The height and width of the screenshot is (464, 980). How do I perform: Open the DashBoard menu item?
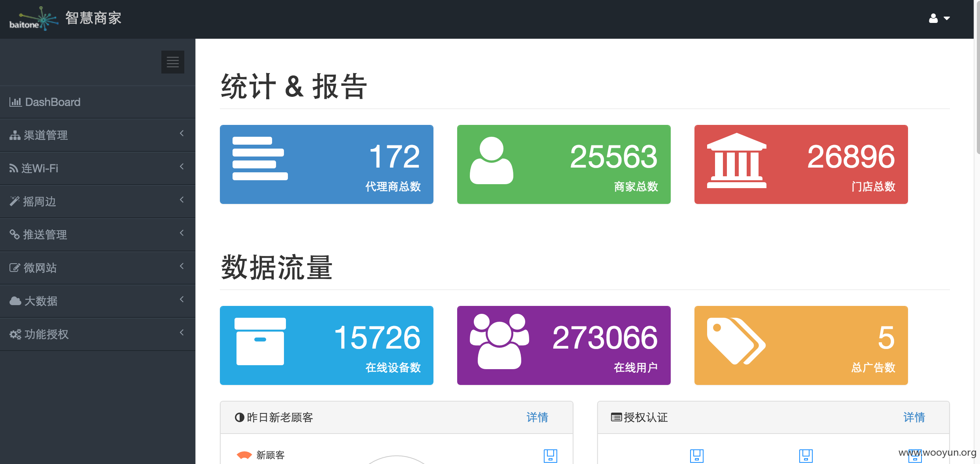point(98,102)
